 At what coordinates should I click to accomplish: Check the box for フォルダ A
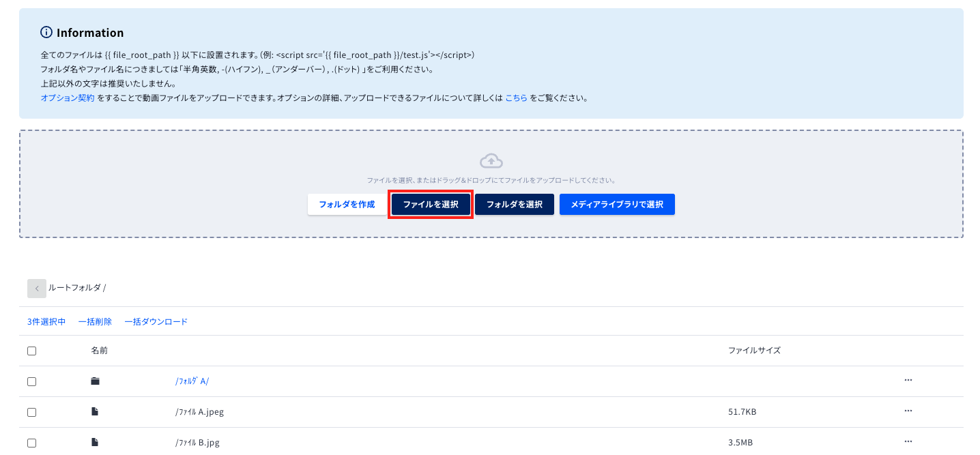[31, 381]
